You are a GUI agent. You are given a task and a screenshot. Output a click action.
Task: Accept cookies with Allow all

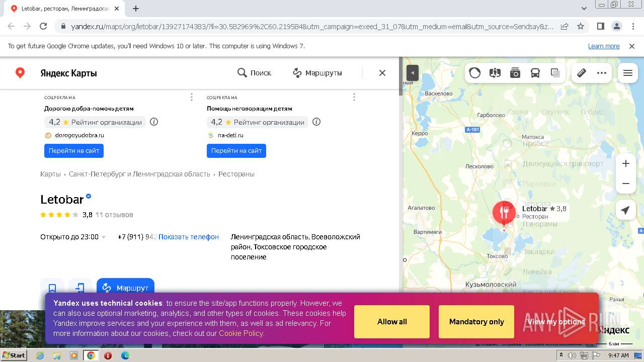pos(392,322)
